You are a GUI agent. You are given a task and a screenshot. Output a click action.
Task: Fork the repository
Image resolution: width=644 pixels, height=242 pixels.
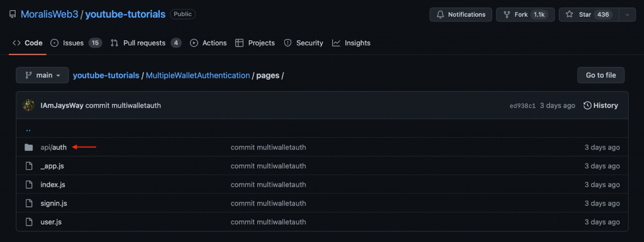525,14
